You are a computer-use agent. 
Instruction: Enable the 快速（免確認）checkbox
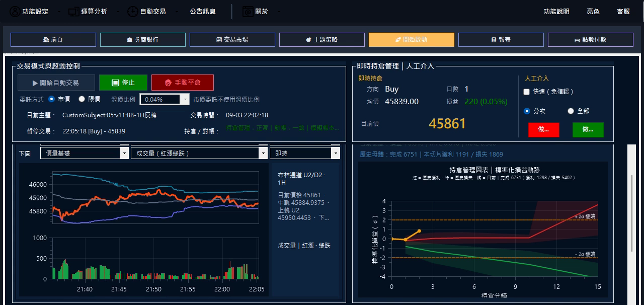tap(526, 92)
